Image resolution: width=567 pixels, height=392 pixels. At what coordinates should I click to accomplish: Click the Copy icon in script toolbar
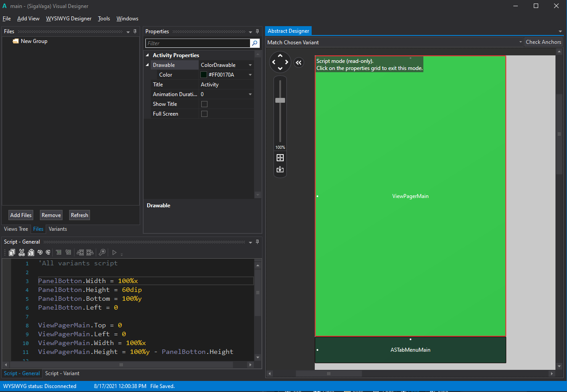coord(12,252)
